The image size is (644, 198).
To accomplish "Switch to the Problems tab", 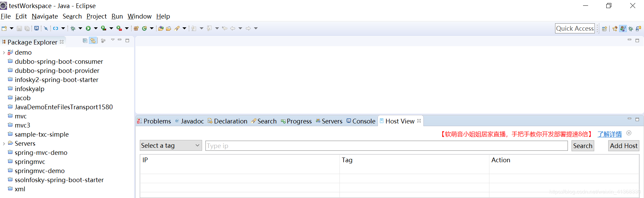I will point(154,121).
